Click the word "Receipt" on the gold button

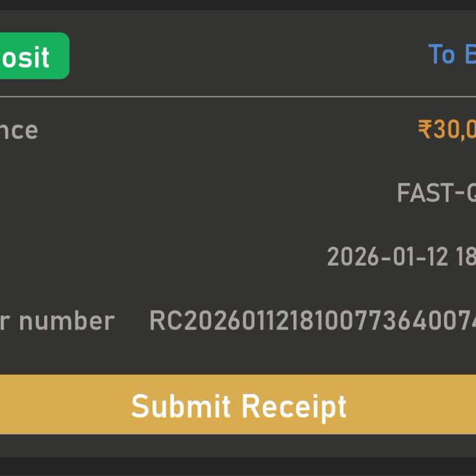click(293, 406)
